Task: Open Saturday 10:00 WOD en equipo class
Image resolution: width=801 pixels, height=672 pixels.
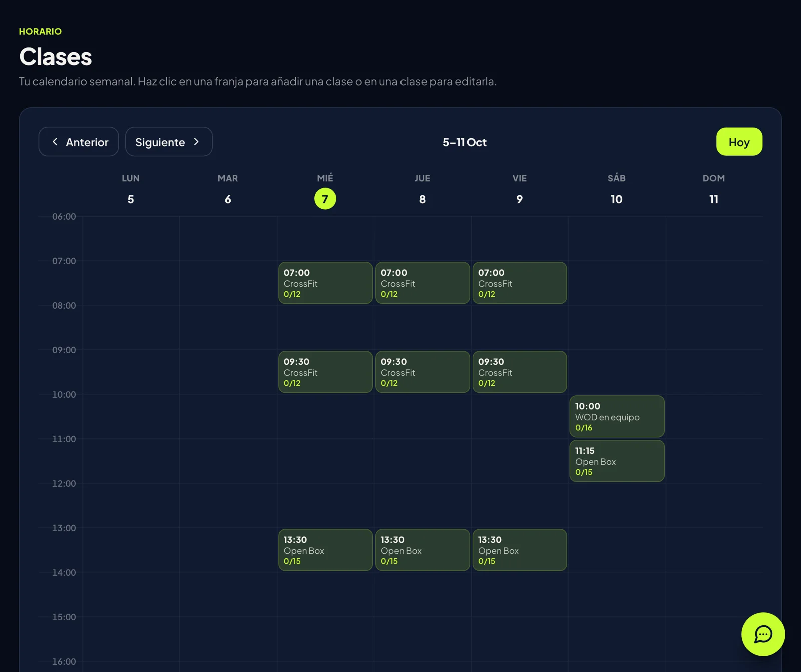Action: [x=617, y=416]
